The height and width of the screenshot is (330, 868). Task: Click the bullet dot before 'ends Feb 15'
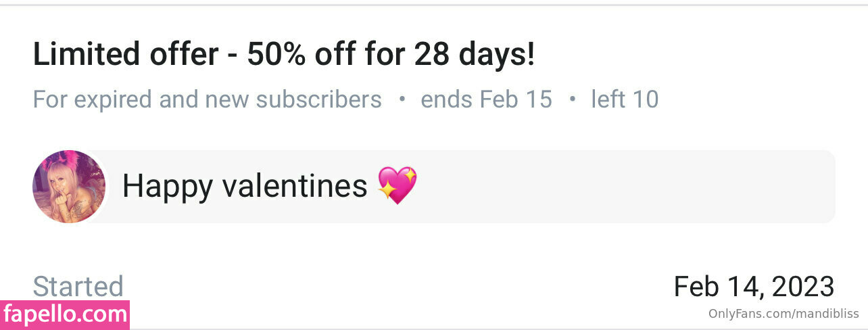pyautogui.click(x=402, y=99)
